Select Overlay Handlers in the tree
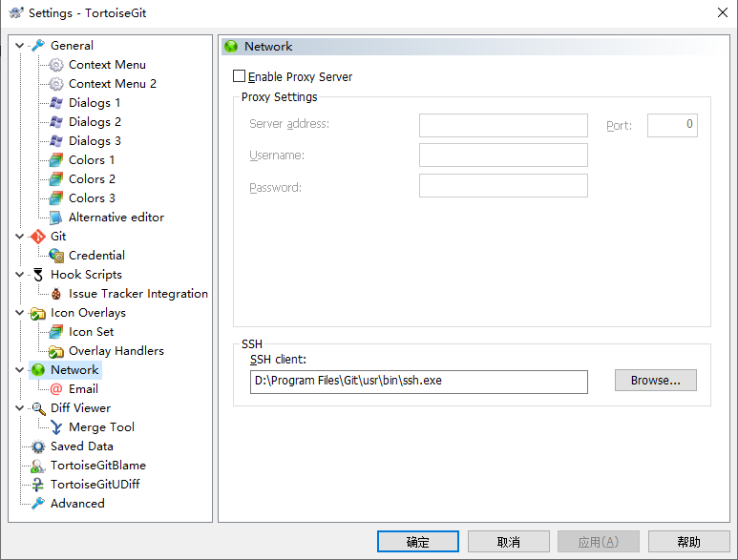Viewport: 738px width, 560px height. pyautogui.click(x=116, y=351)
